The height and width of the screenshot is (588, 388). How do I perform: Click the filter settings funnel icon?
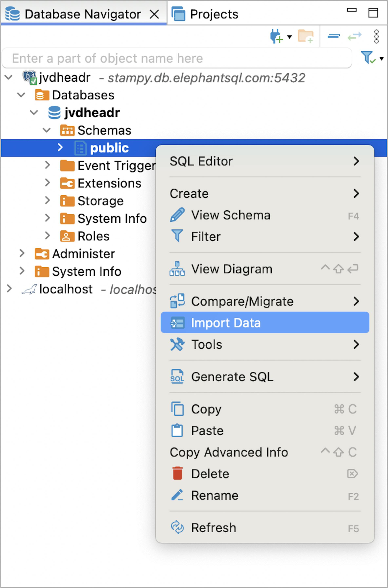[x=367, y=57]
